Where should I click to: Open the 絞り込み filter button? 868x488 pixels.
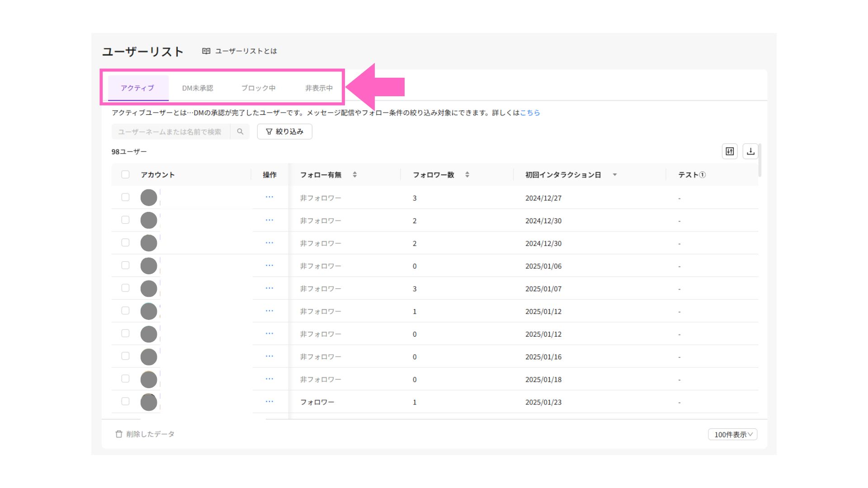[x=284, y=131]
